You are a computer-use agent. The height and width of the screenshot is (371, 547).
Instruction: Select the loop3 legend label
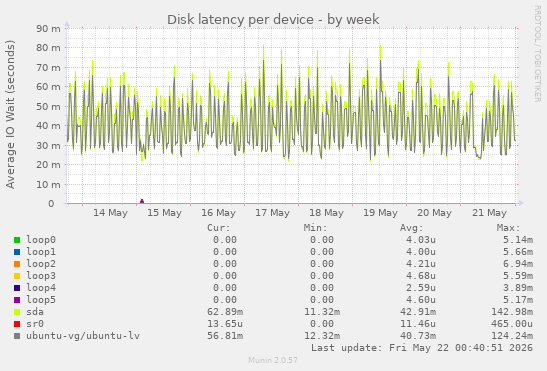pos(41,276)
